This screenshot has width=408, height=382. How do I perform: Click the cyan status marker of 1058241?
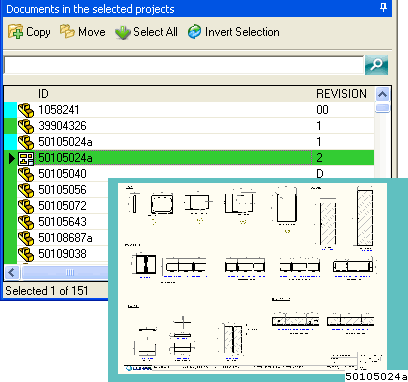point(11,110)
